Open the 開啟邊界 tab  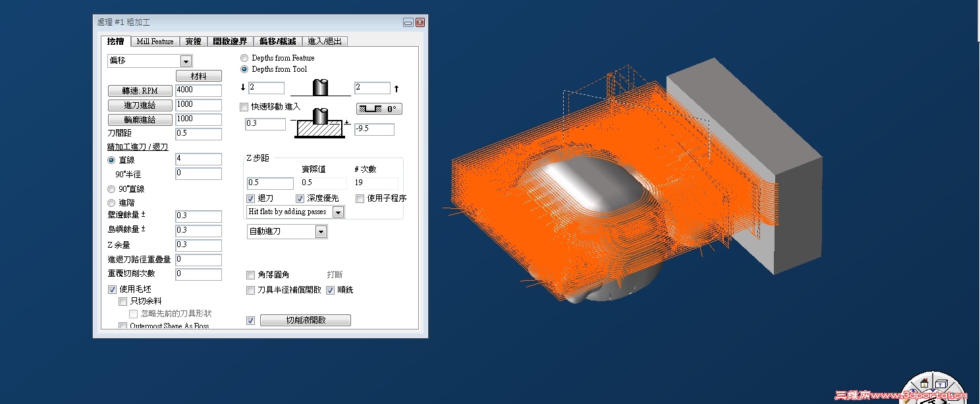coord(230,41)
